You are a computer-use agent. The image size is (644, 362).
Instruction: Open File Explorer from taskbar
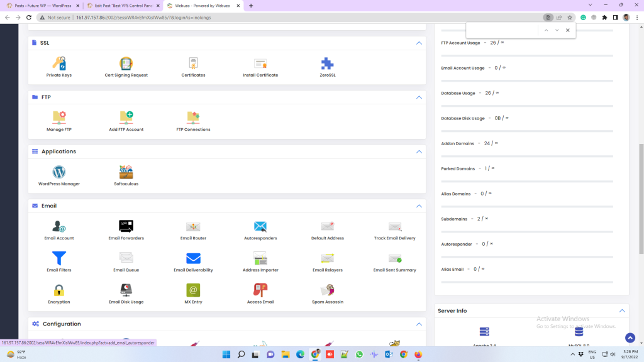point(286,354)
